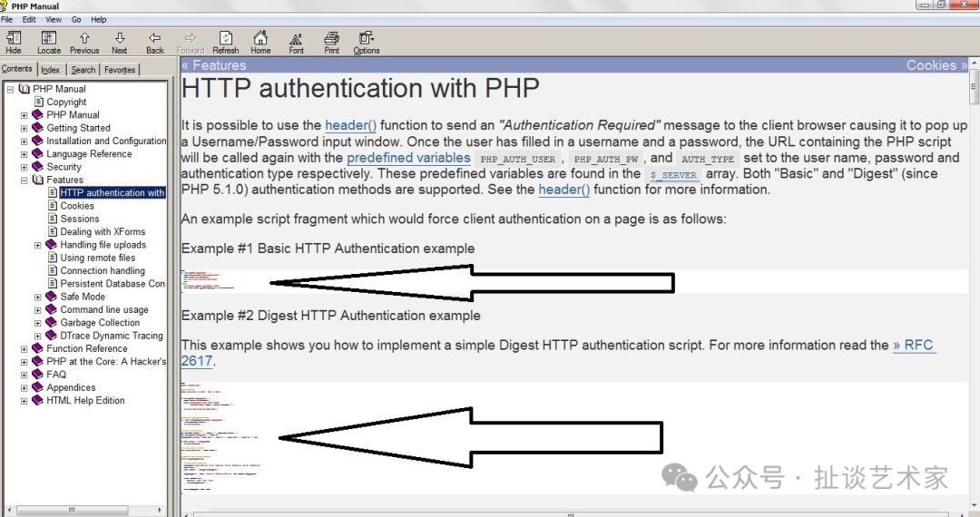This screenshot has width=980, height=517.
Task: Select Persistent Database Con topic
Action: 113,284
